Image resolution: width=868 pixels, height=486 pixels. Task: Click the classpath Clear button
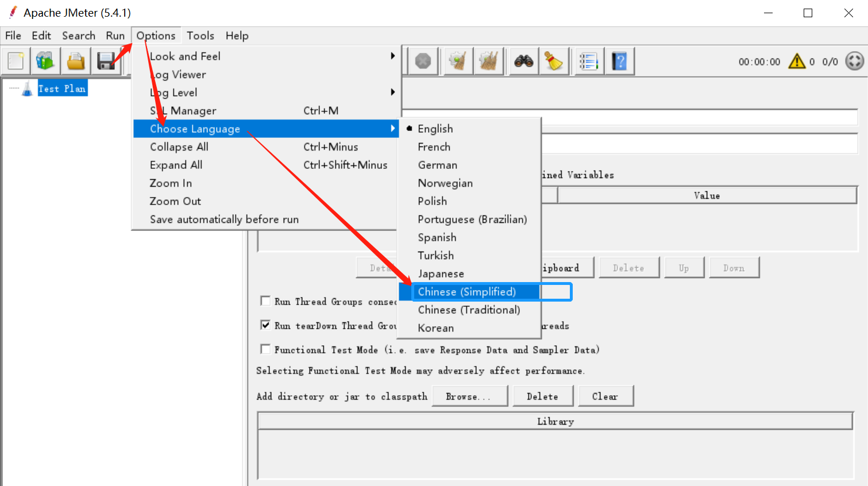[605, 396]
